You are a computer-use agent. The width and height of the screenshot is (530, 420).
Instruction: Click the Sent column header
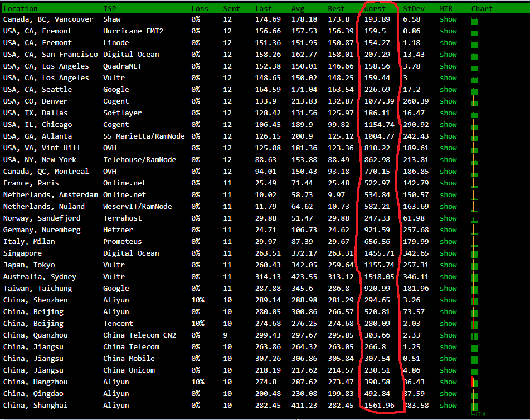[x=231, y=9]
